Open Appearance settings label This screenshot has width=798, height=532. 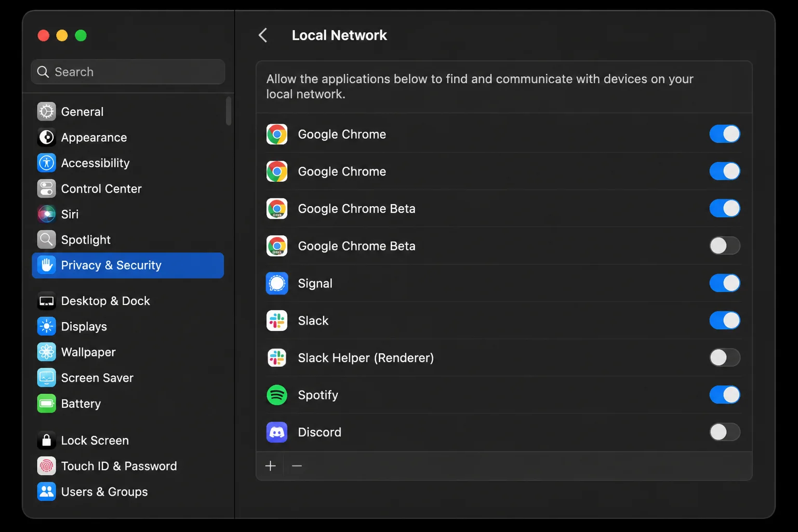point(94,138)
